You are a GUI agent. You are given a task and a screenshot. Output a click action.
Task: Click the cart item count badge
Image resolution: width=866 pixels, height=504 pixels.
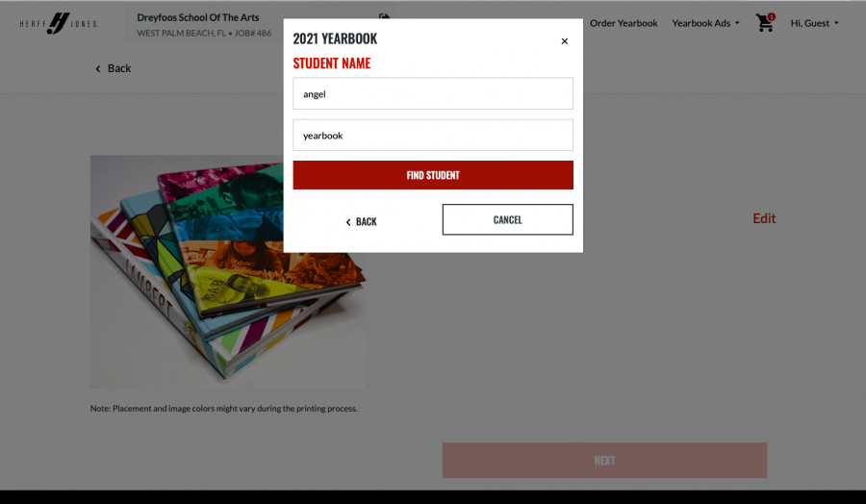coord(771,16)
